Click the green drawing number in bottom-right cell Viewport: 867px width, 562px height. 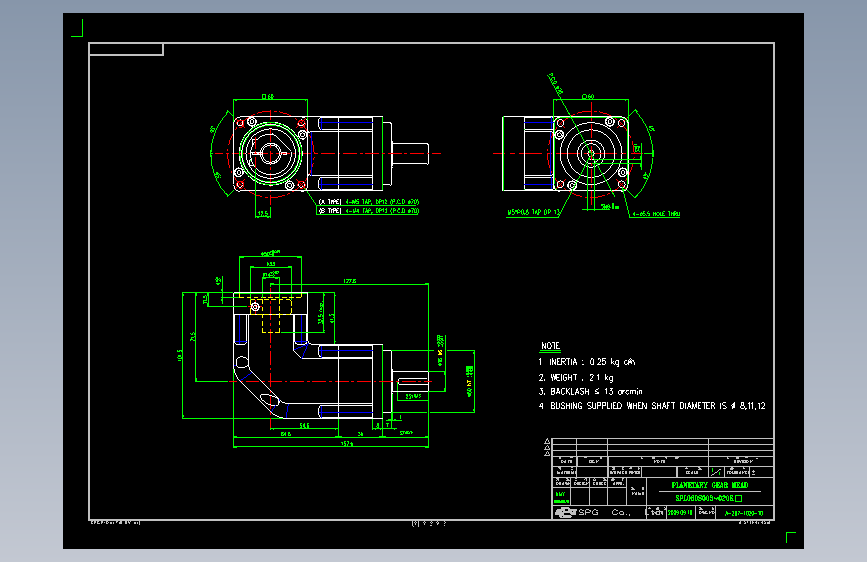[x=744, y=513]
